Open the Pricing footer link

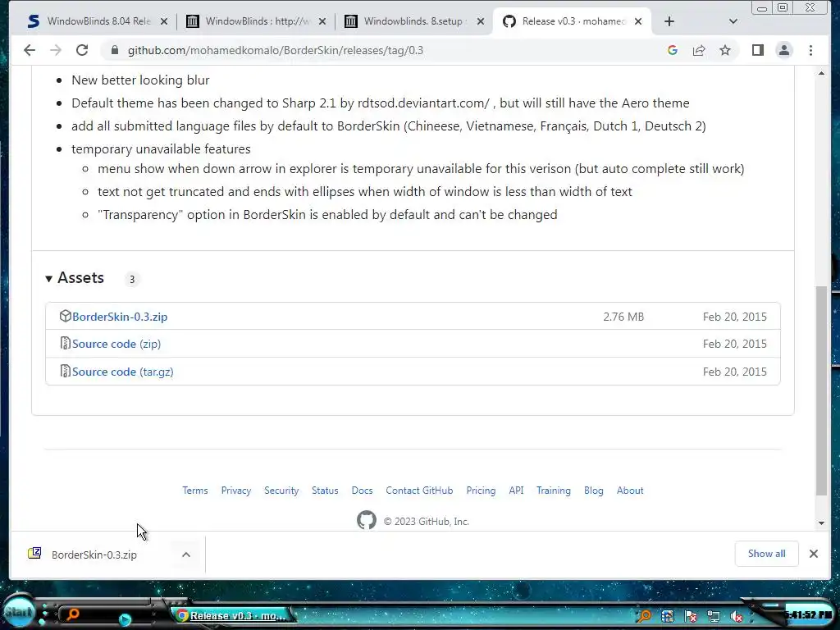[481, 491]
